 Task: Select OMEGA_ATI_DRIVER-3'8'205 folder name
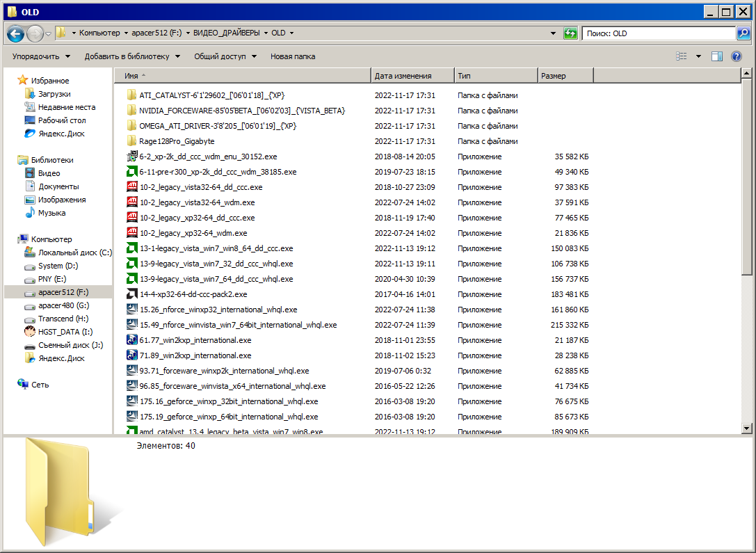[218, 126]
